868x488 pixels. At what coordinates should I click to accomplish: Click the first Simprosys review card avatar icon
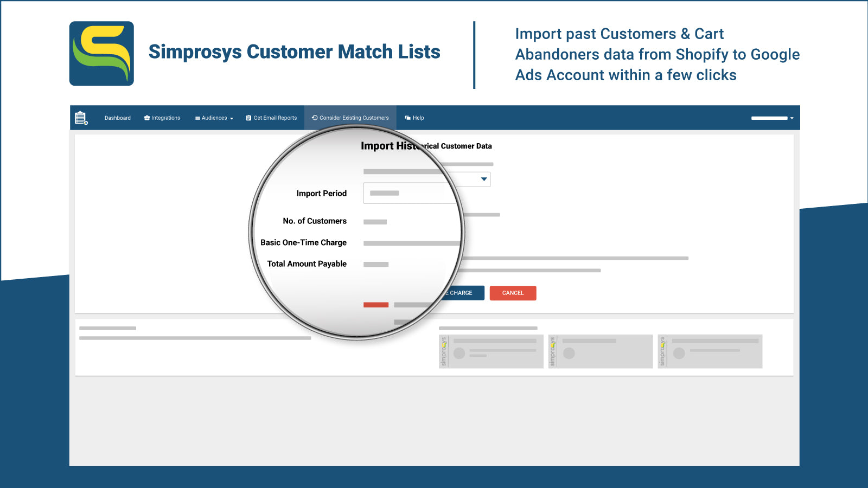[460, 354]
